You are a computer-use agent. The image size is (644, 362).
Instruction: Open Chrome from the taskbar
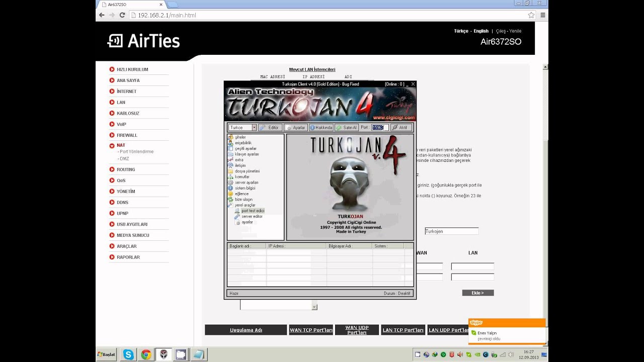coord(146,354)
